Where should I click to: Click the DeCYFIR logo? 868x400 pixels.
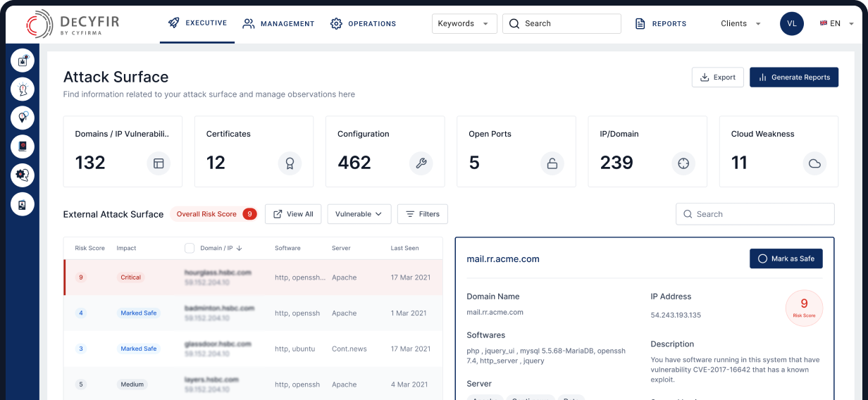pos(73,25)
